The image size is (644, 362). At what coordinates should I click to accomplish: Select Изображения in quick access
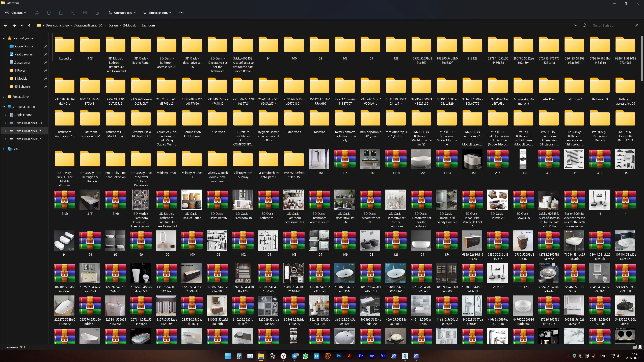coord(24,54)
